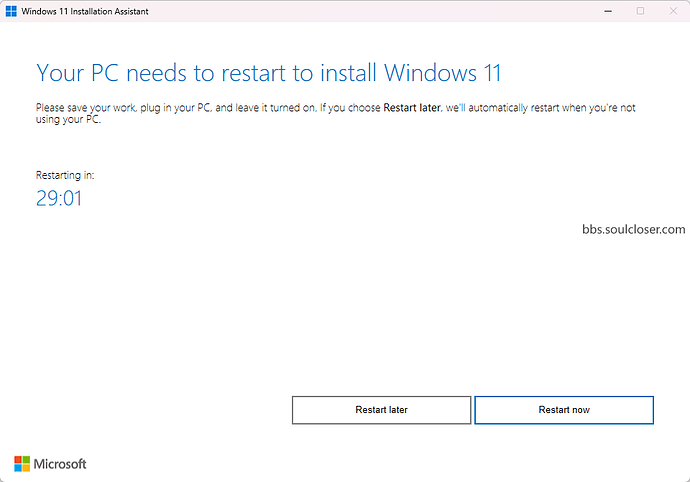This screenshot has height=482, width=690.
Task: Click the disabled maximize button
Action: point(640,11)
